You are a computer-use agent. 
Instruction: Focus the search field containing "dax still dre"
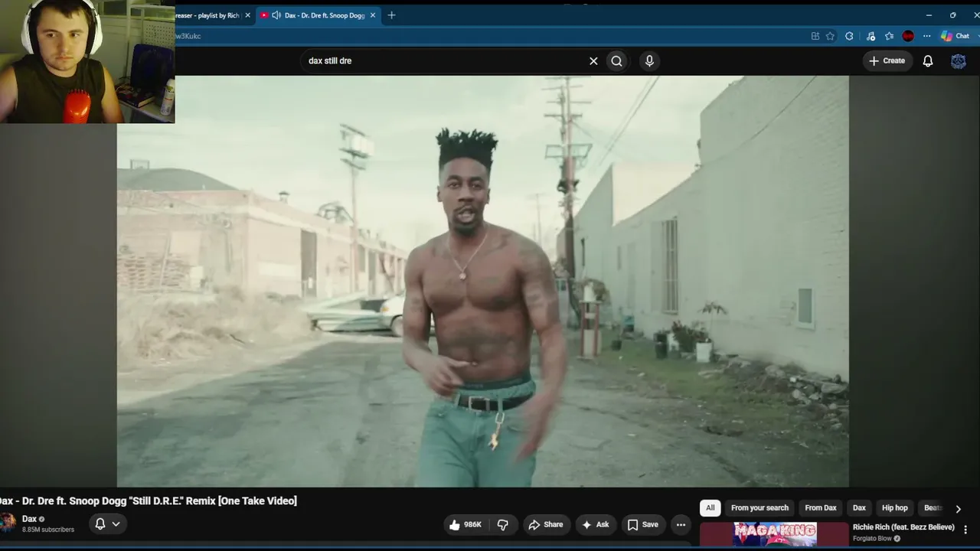click(x=444, y=61)
